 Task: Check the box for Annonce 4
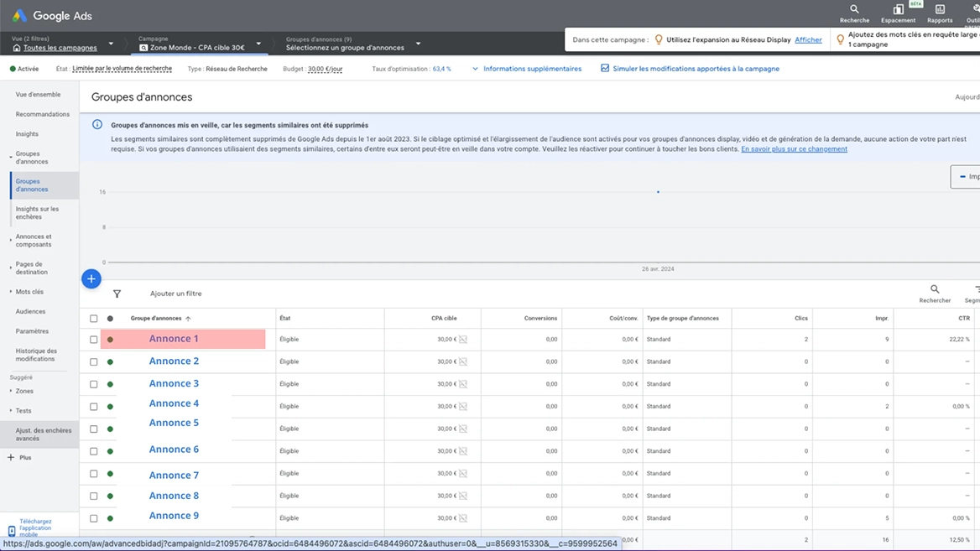94,407
